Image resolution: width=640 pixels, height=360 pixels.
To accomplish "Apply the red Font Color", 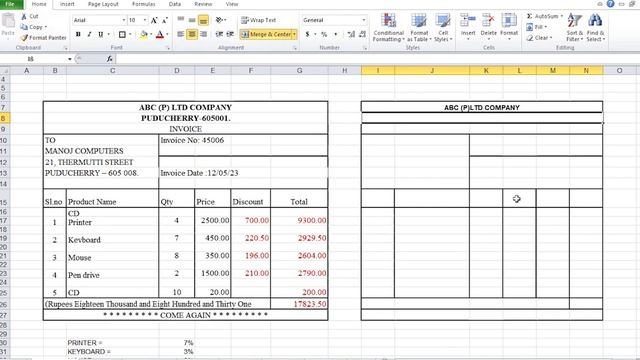I will [160, 34].
